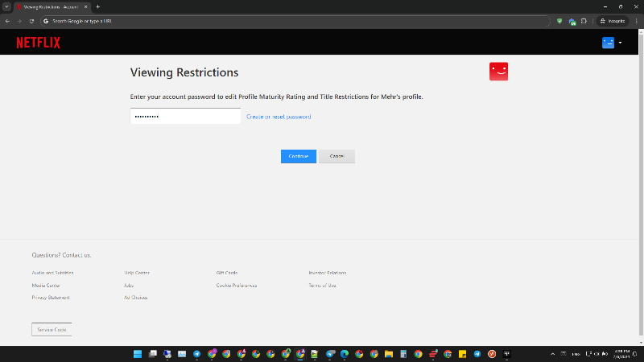This screenshot has height=362, width=644.
Task: Close the Viewing Restrictions tab
Action: click(85, 7)
